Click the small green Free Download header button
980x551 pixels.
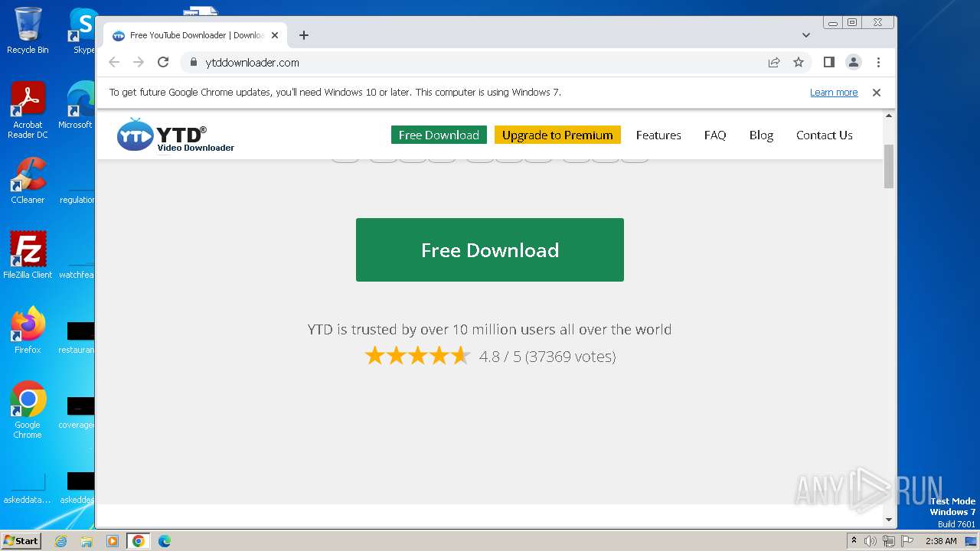pyautogui.click(x=439, y=135)
